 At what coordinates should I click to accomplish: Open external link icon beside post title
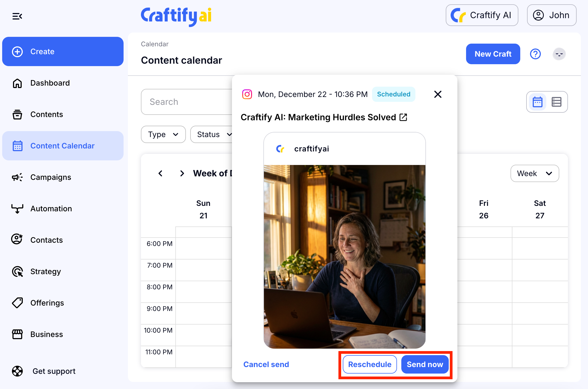(x=403, y=117)
